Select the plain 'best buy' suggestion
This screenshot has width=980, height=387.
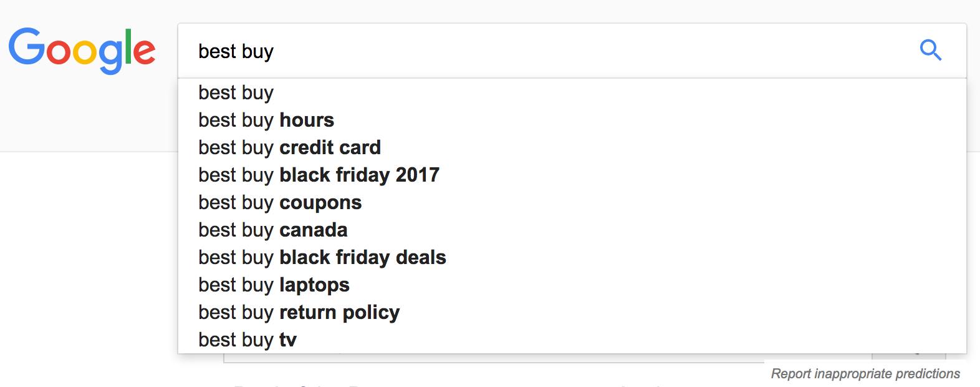pos(236,92)
